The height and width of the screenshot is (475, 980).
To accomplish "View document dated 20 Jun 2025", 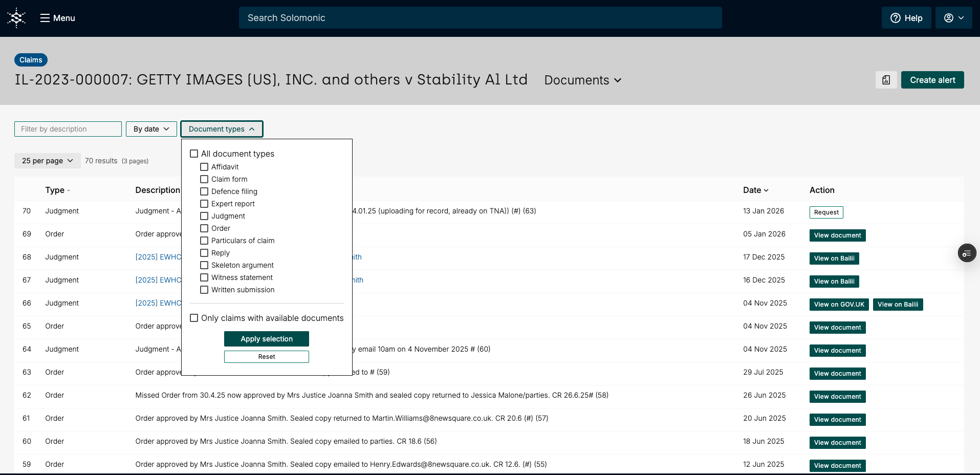I will (x=837, y=420).
